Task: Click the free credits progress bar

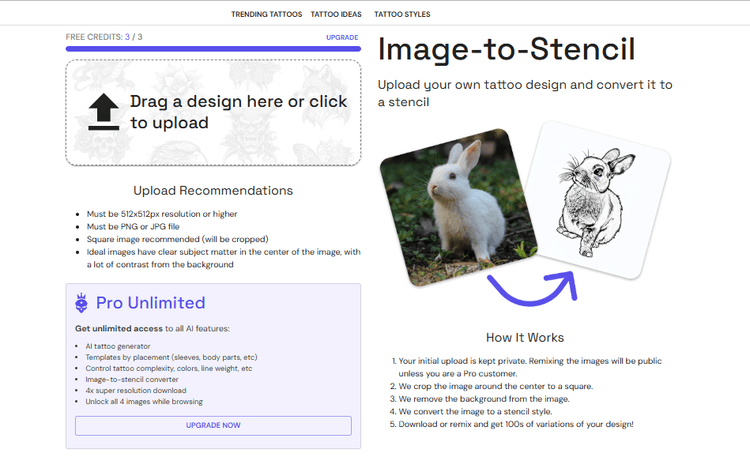Action: [213, 48]
